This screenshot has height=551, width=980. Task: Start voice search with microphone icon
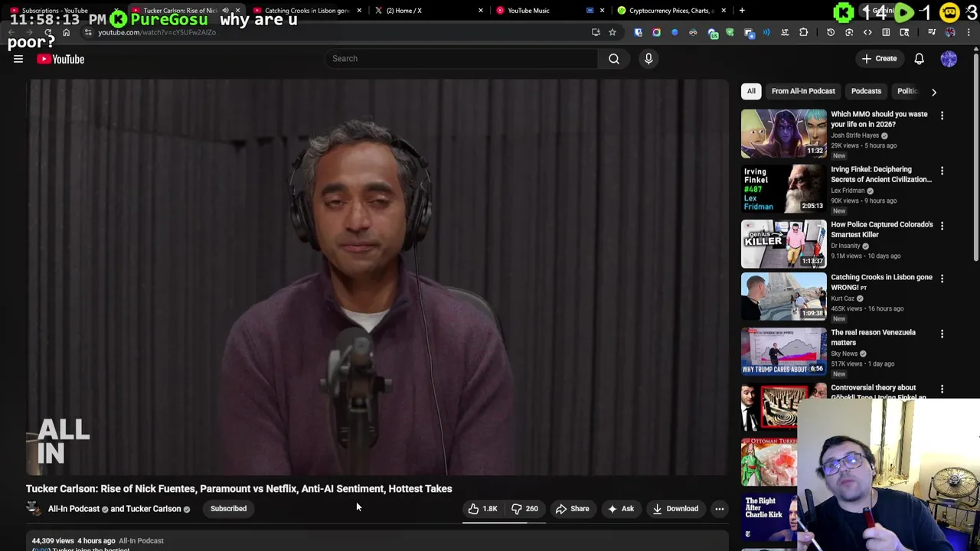pos(648,58)
